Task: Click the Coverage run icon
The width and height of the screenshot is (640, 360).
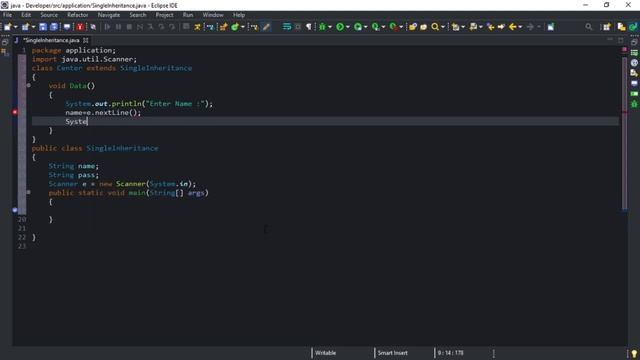Action: pos(358,27)
